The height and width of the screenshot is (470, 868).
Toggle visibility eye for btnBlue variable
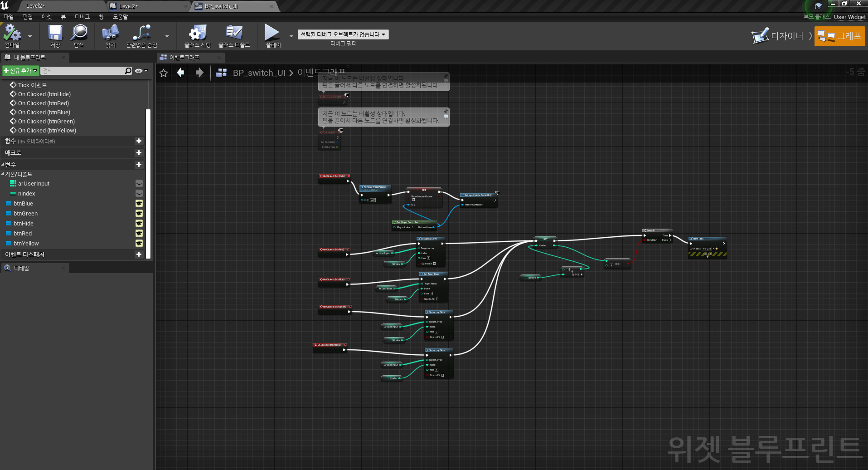tap(139, 203)
